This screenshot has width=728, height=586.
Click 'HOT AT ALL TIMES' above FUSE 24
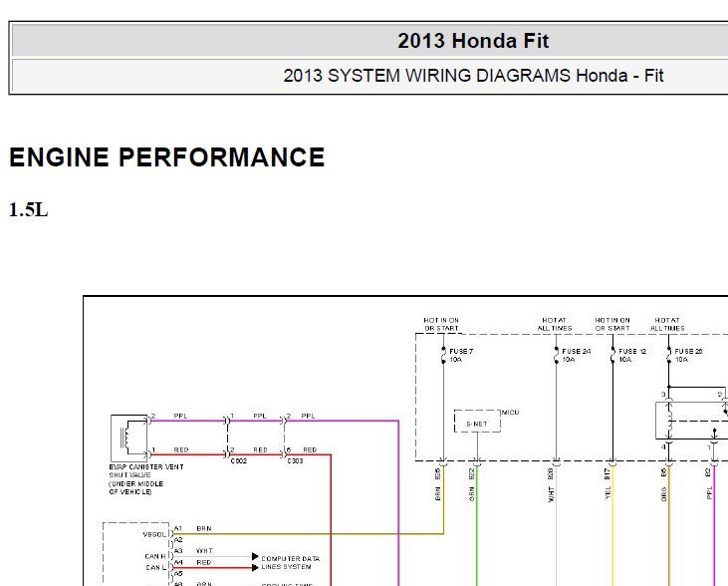(x=555, y=324)
